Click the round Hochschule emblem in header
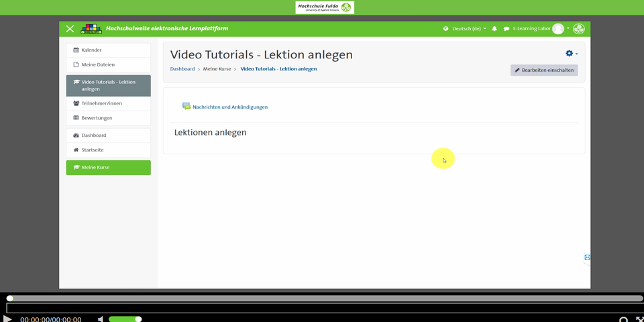This screenshot has height=322, width=644. click(579, 29)
